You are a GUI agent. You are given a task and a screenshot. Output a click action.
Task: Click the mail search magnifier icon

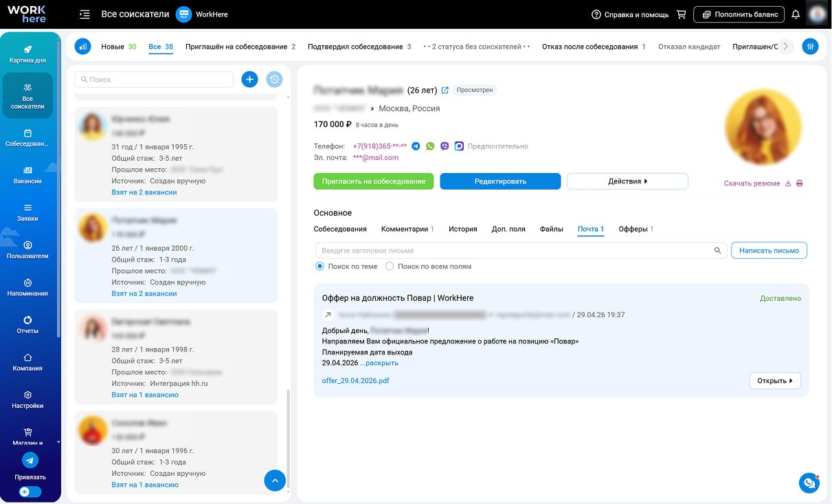click(718, 251)
